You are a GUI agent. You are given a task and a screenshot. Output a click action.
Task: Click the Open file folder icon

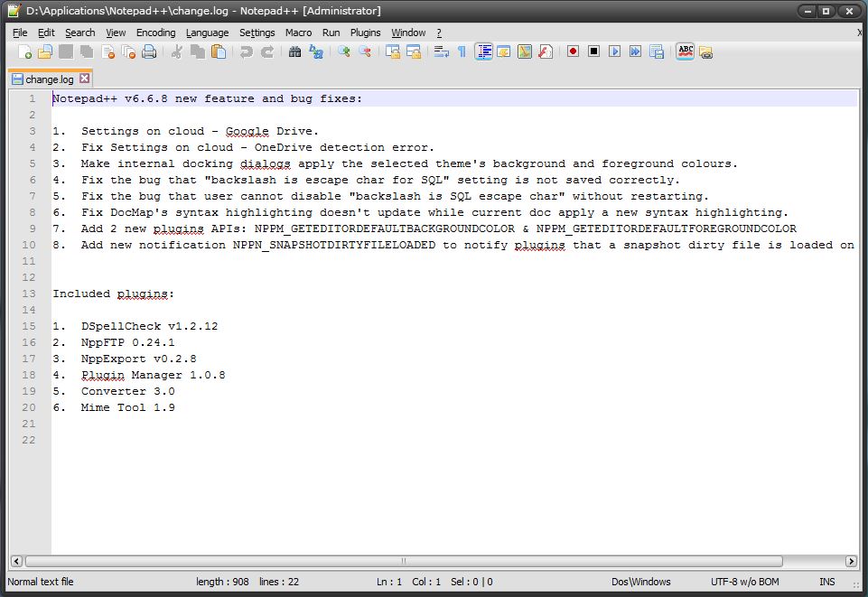tap(45, 52)
